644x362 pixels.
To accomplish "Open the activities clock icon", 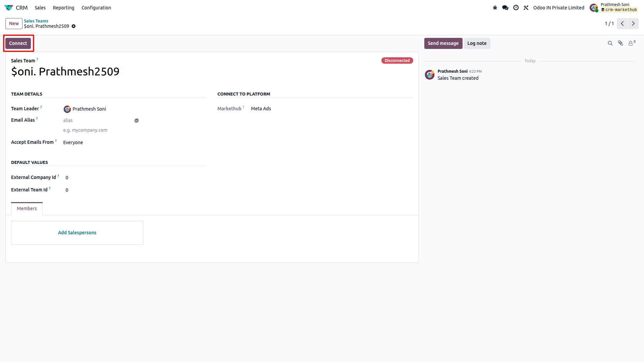I will click(x=516, y=8).
